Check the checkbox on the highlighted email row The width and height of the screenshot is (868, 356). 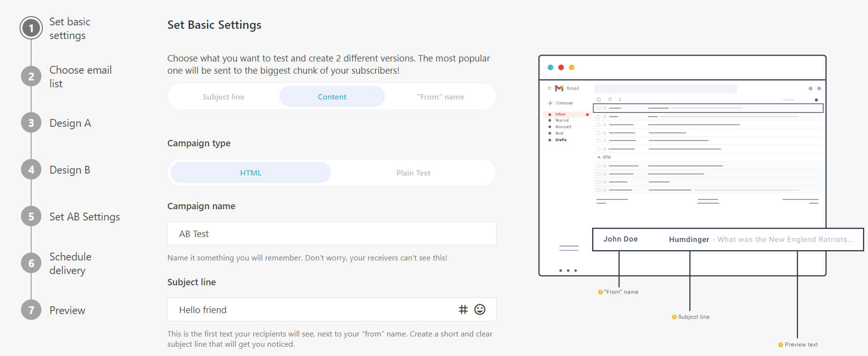(598, 108)
